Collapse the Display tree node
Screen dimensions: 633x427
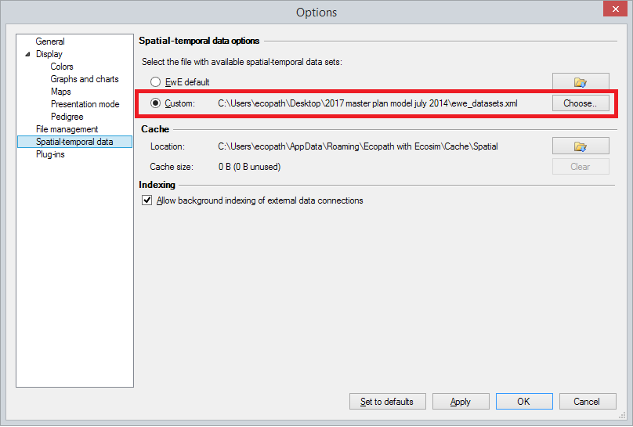28,54
